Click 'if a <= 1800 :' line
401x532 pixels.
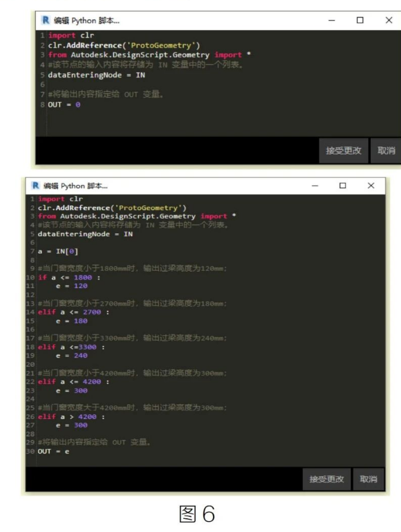69,277
